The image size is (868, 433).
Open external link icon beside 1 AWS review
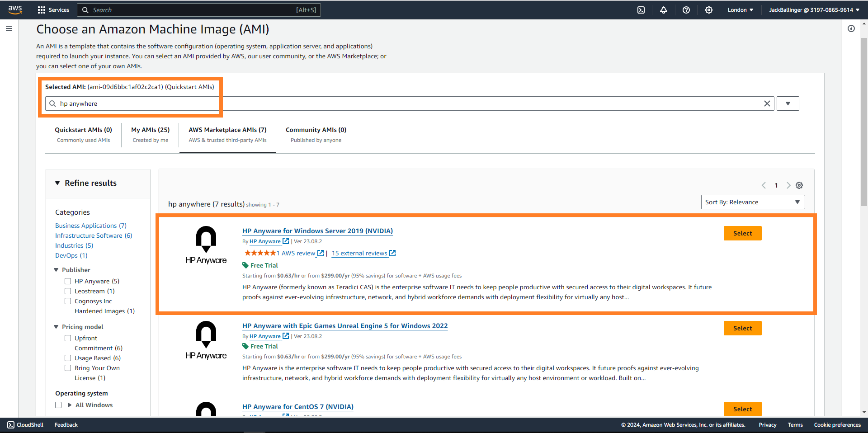(321, 253)
